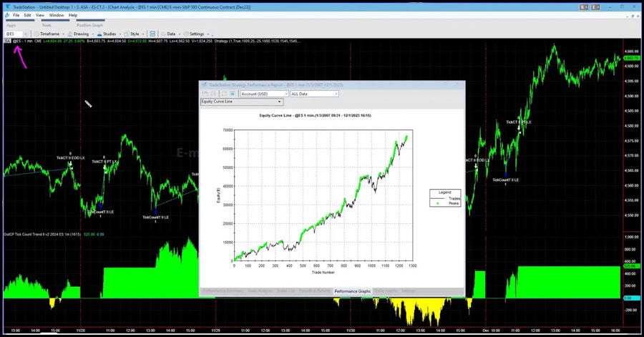Click the indicator value label 525.00 on right axis

631,266
